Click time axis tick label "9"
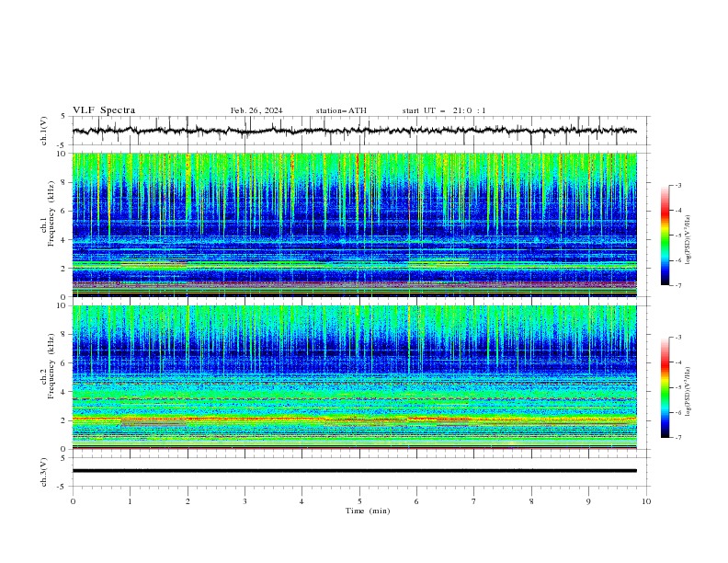This screenshot has width=728, height=563. 588,501
